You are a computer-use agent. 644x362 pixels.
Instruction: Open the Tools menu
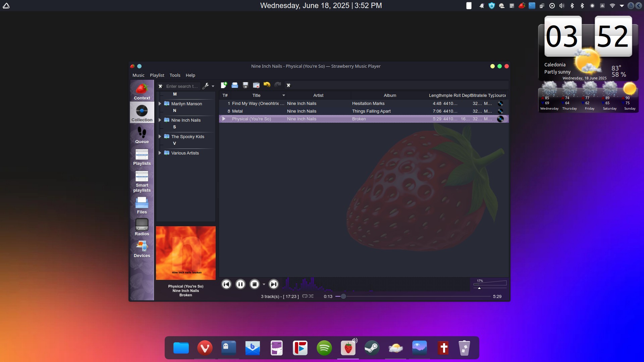[x=175, y=75]
